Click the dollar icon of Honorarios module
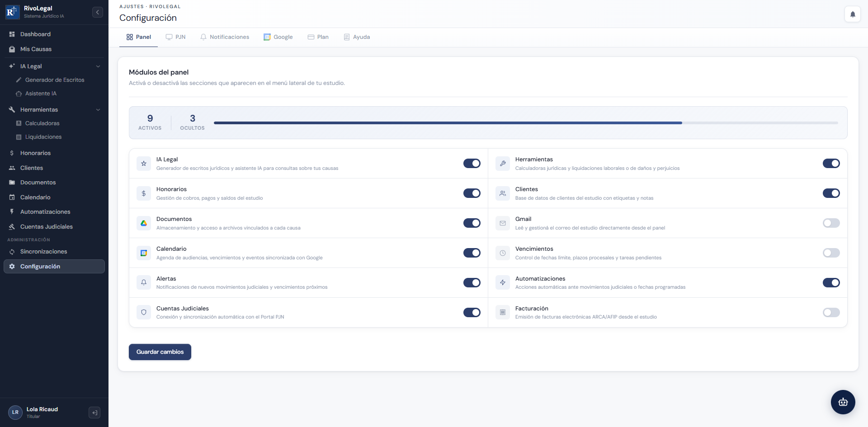This screenshot has height=427, width=868. click(144, 193)
